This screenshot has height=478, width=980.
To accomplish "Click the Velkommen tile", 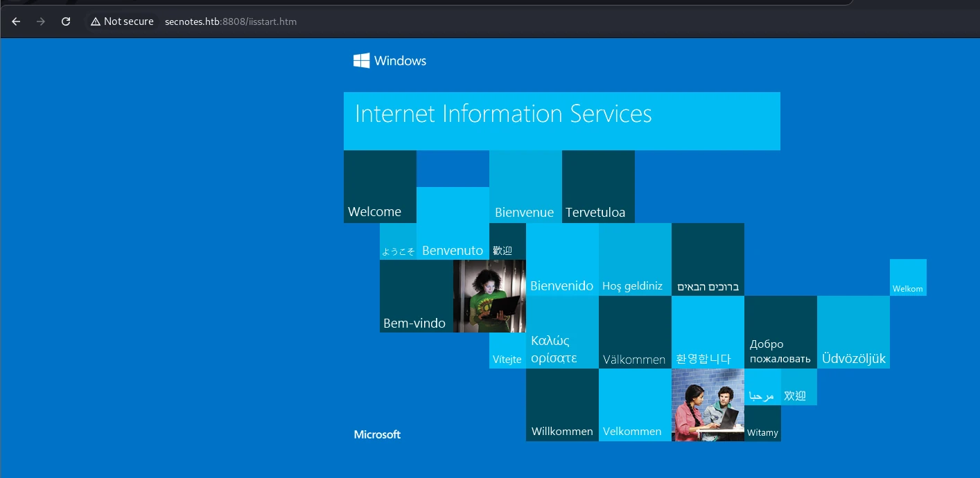I will [x=635, y=405].
